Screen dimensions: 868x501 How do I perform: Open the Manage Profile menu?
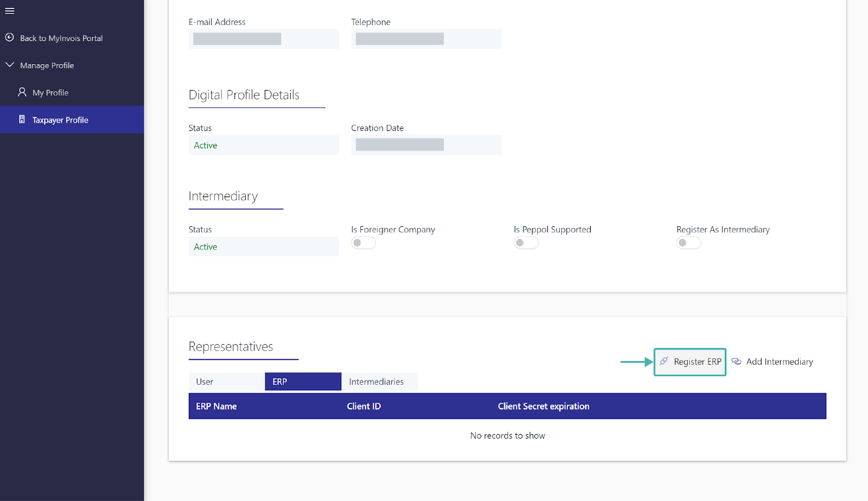(x=47, y=65)
